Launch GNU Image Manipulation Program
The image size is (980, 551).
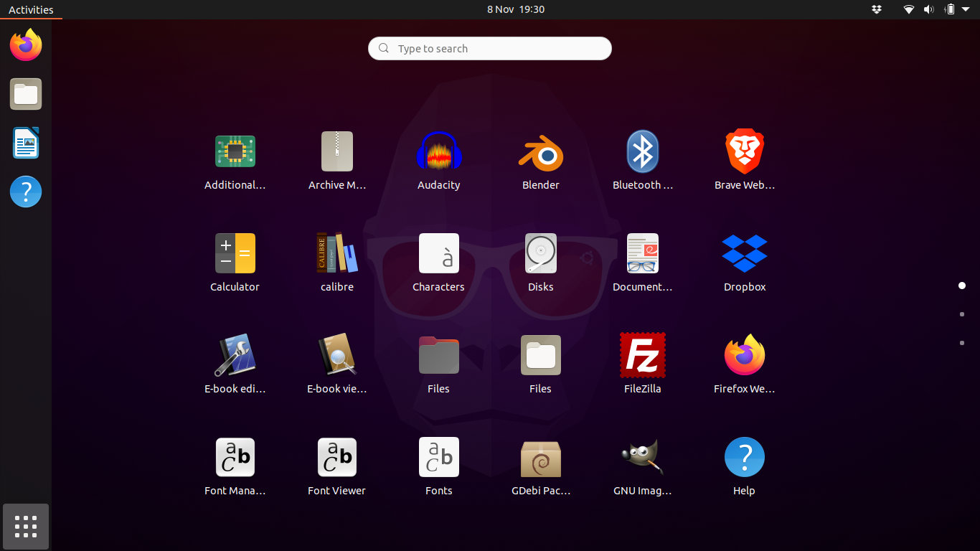tap(643, 466)
